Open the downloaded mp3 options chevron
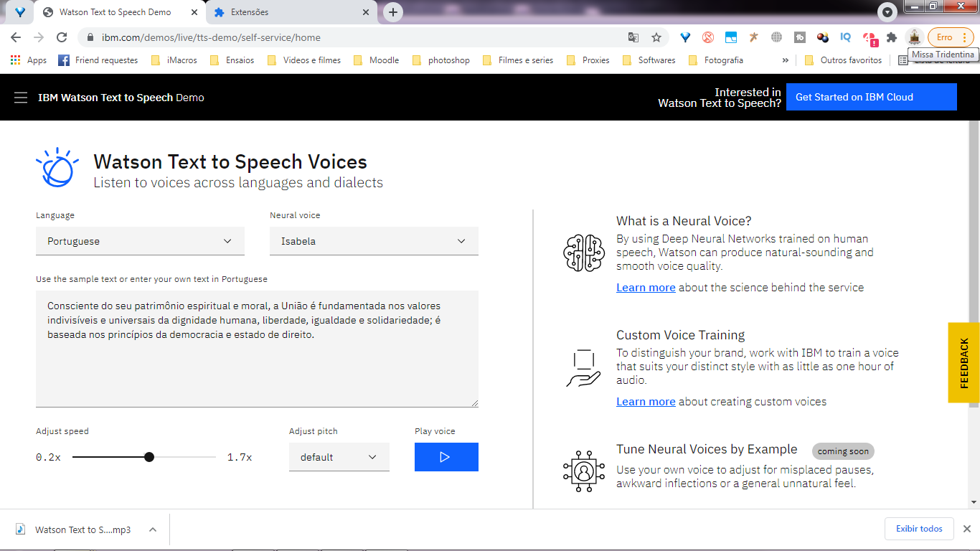Image resolution: width=980 pixels, height=551 pixels. [x=153, y=529]
